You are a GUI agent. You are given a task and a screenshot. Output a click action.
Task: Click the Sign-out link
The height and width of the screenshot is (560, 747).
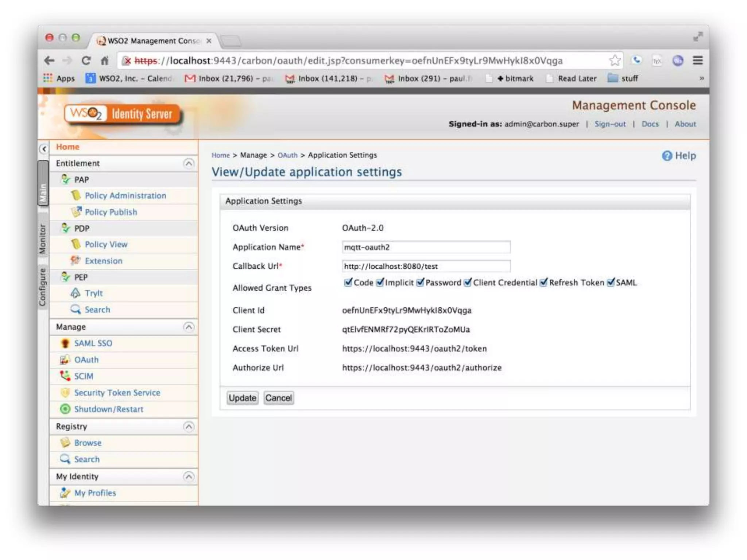click(x=610, y=124)
